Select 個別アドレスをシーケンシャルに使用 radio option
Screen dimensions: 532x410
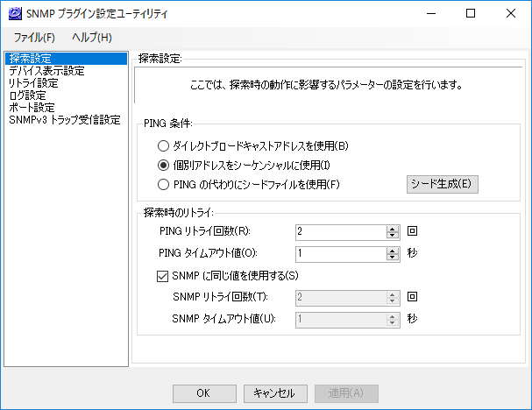(163, 166)
